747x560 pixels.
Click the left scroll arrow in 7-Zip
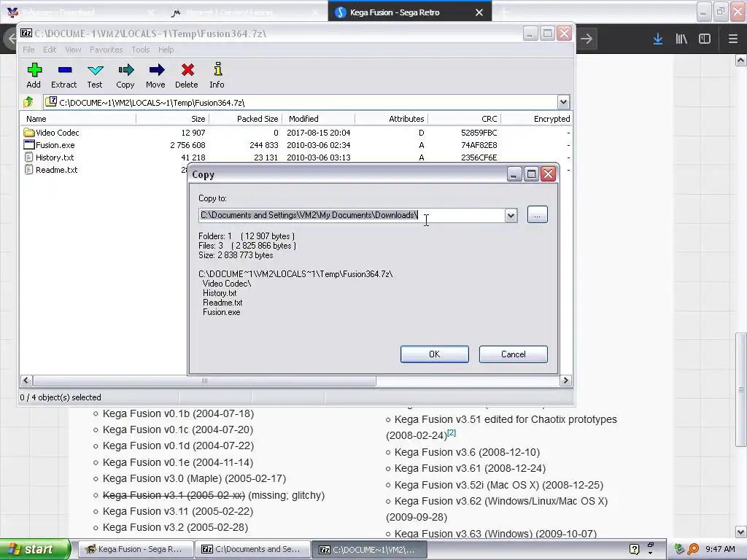(x=26, y=381)
